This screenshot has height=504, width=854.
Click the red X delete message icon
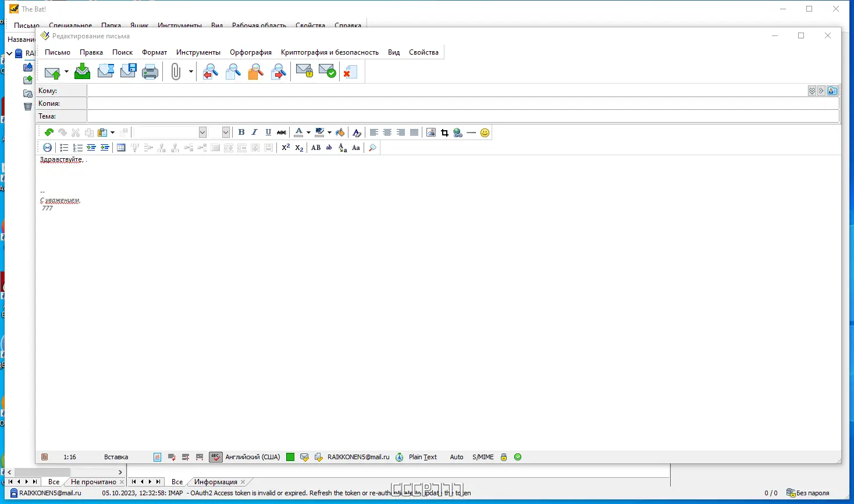click(350, 72)
